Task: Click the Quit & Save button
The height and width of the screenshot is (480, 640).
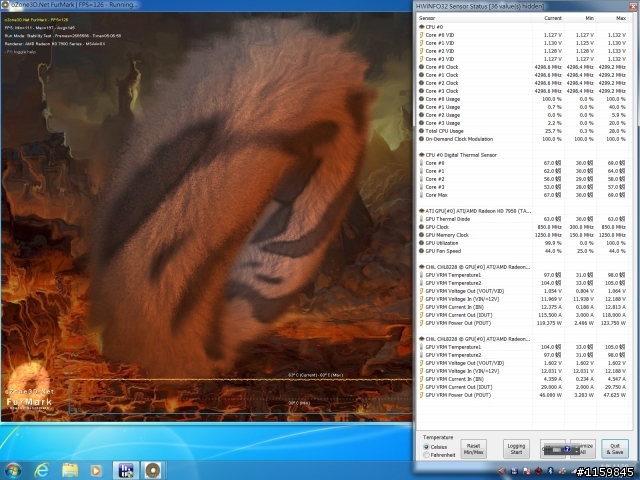Action: (x=615, y=449)
